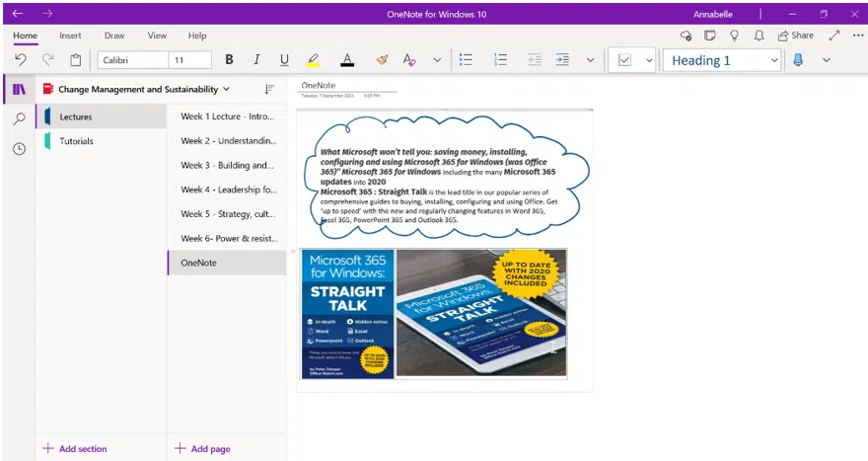Open Week 1 Lecture page
Viewport: 868px width, 461px height.
click(x=227, y=116)
